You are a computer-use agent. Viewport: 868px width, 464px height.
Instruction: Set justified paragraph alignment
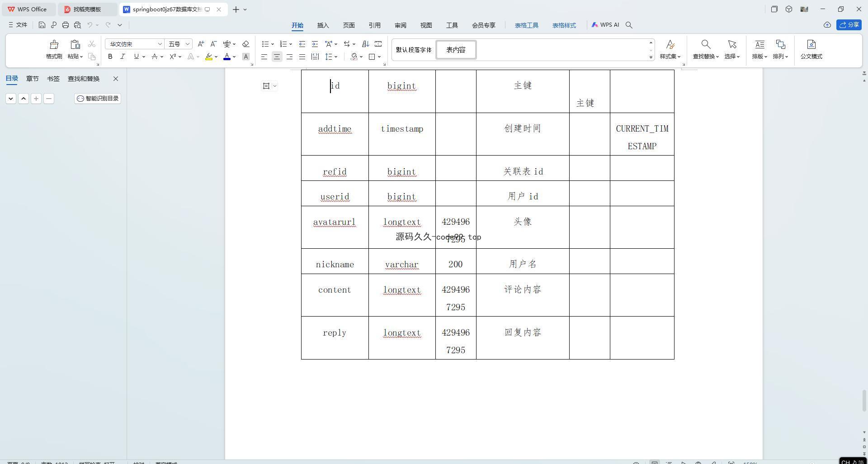tap(302, 57)
